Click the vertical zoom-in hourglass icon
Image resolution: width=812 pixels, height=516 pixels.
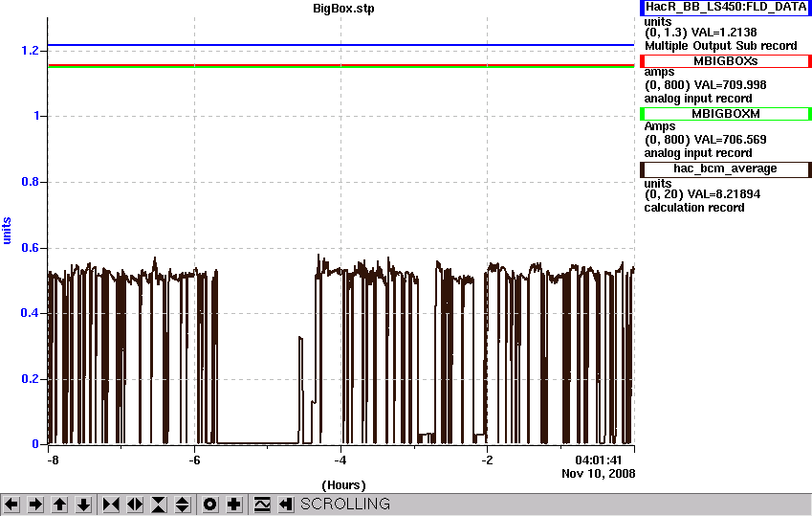pos(159,505)
